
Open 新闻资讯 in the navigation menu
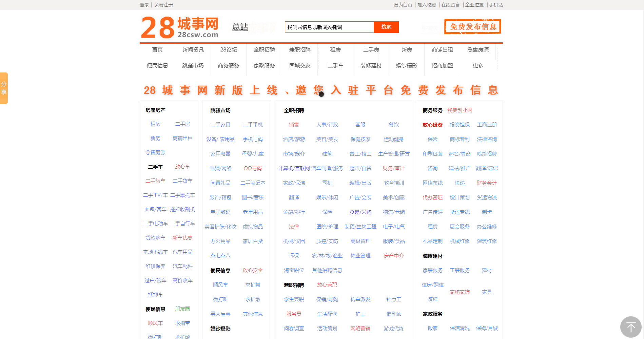tap(193, 50)
